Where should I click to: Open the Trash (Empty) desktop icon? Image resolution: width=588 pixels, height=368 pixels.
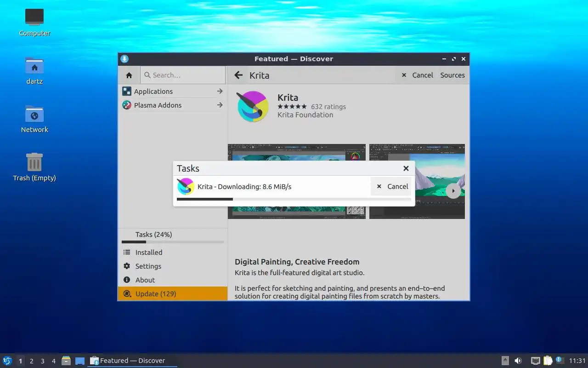(x=34, y=167)
